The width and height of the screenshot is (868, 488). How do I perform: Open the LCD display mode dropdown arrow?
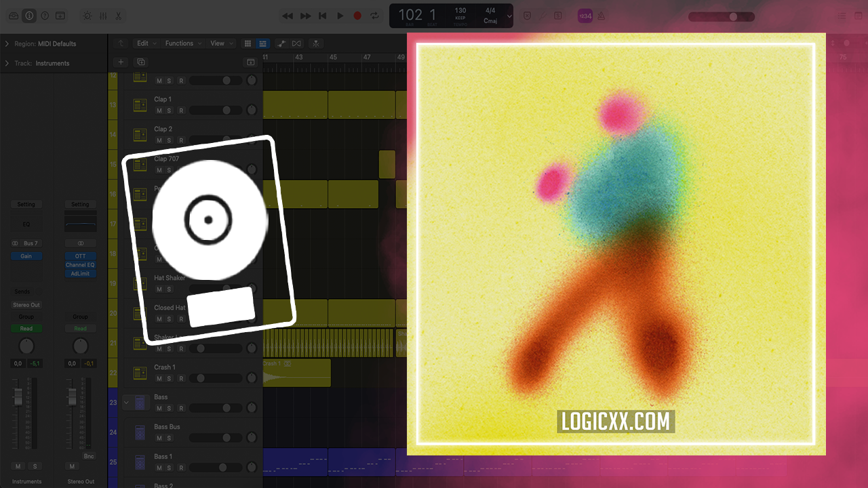[509, 16]
